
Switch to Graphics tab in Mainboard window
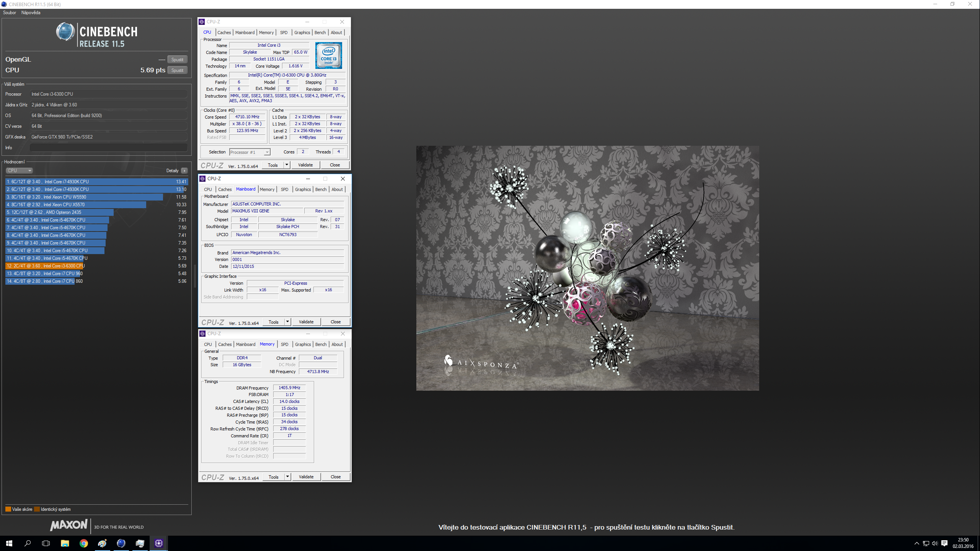click(x=303, y=189)
